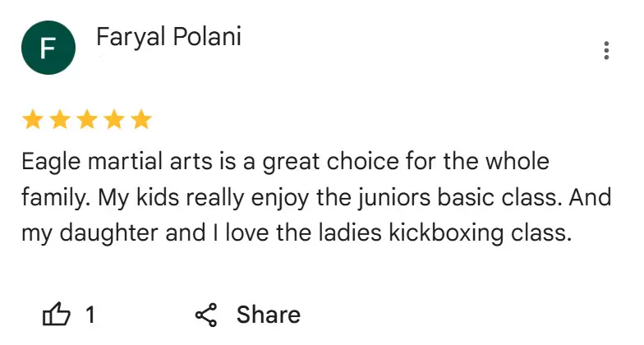Image resolution: width=644 pixels, height=345 pixels.
Task: Click the like count number 1
Action: click(x=90, y=315)
